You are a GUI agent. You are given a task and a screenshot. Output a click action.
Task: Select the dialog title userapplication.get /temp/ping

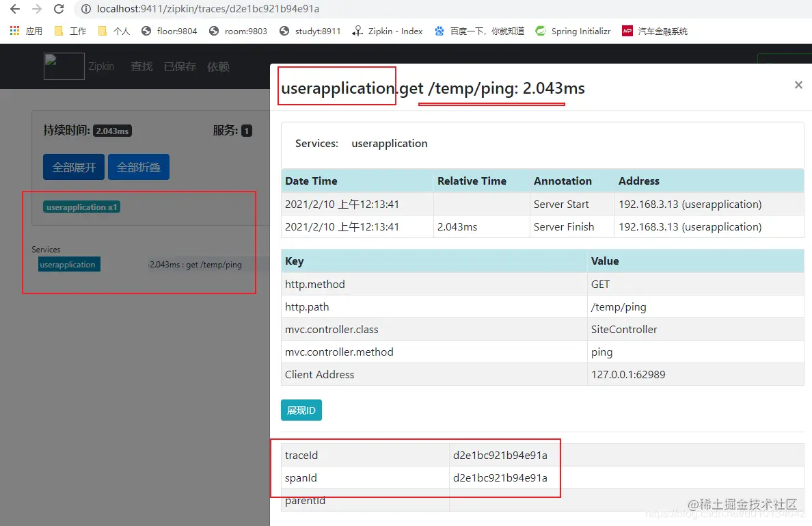coord(433,89)
